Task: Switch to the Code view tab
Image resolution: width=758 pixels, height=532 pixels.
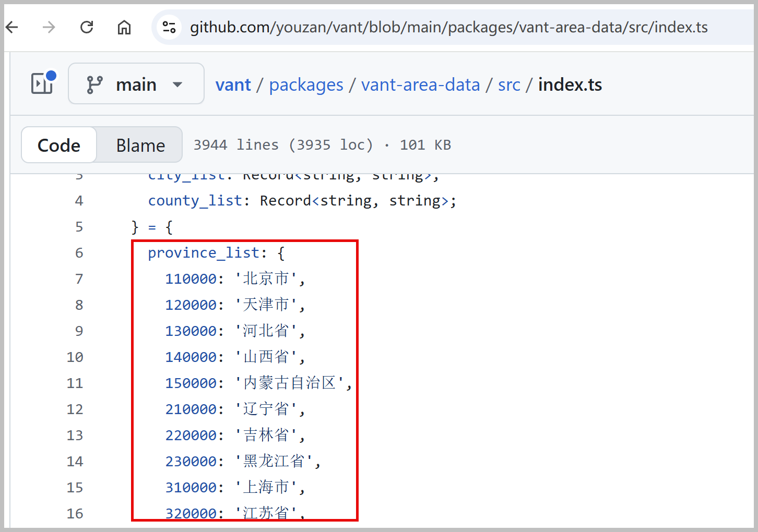Action: pyautogui.click(x=59, y=146)
